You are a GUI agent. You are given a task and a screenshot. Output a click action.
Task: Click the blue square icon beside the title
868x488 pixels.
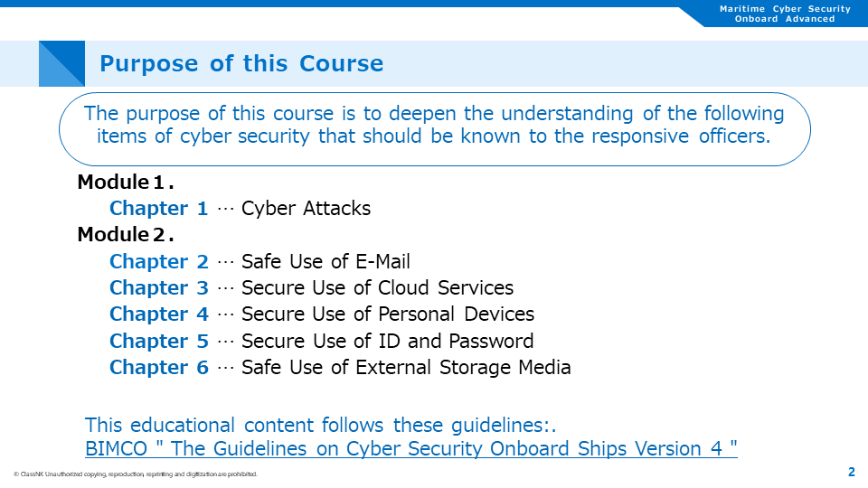click(x=61, y=63)
